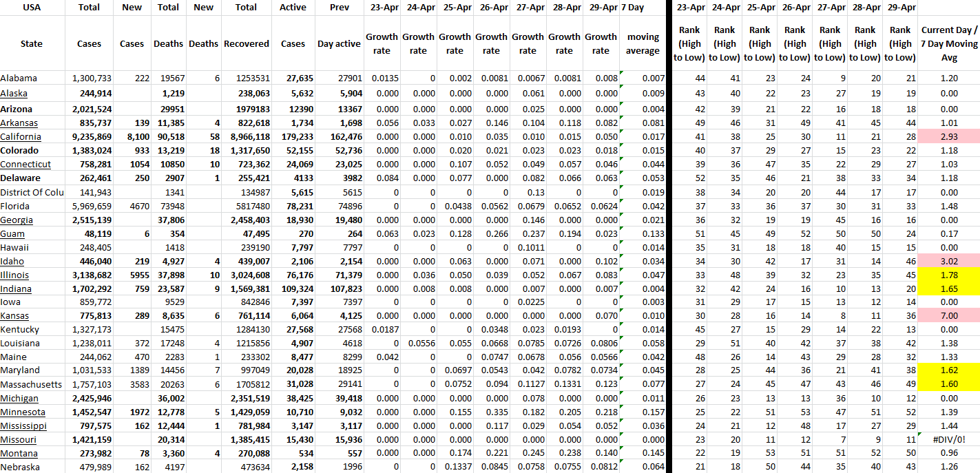Open the California state link

coord(21,136)
